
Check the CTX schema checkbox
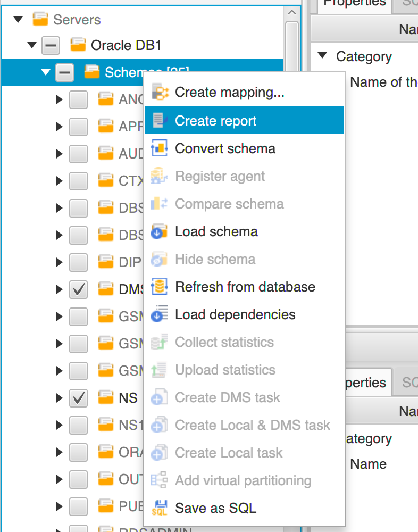tap(78, 181)
